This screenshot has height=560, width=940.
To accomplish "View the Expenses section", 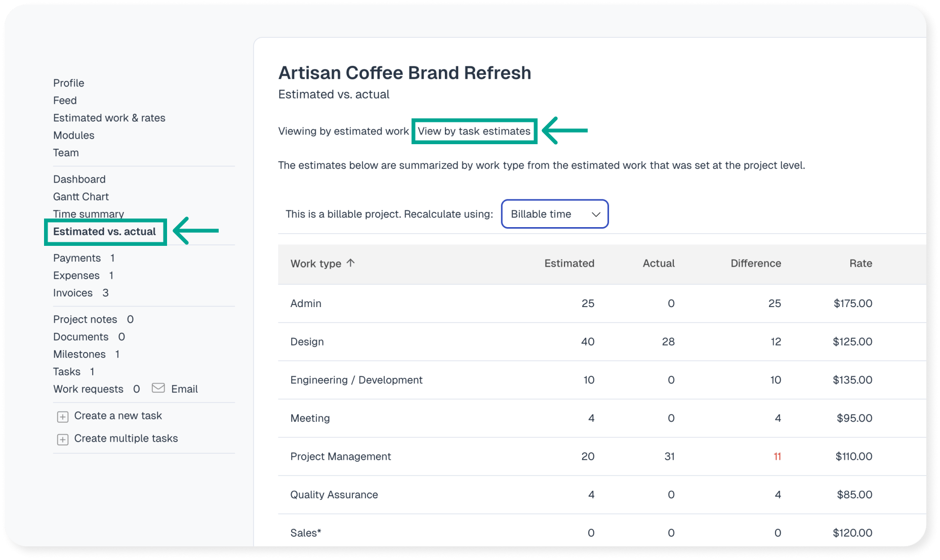I will coord(76,275).
